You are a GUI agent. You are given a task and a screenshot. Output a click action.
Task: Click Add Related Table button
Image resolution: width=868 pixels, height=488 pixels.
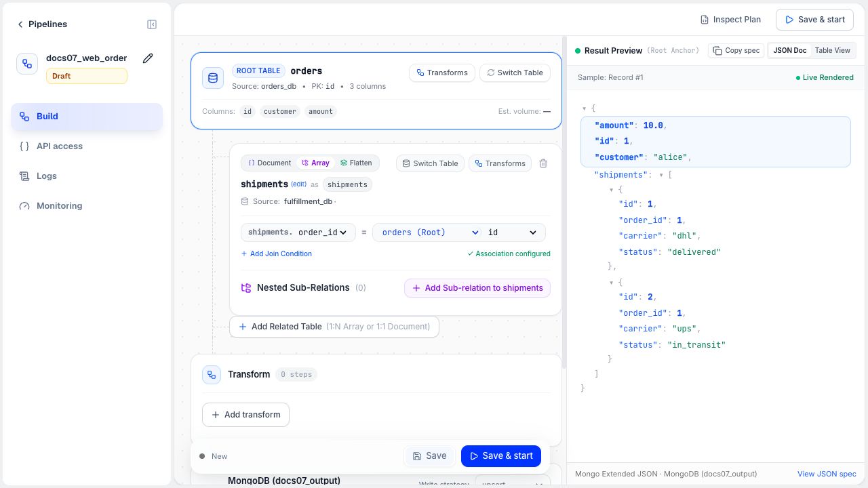click(x=334, y=327)
